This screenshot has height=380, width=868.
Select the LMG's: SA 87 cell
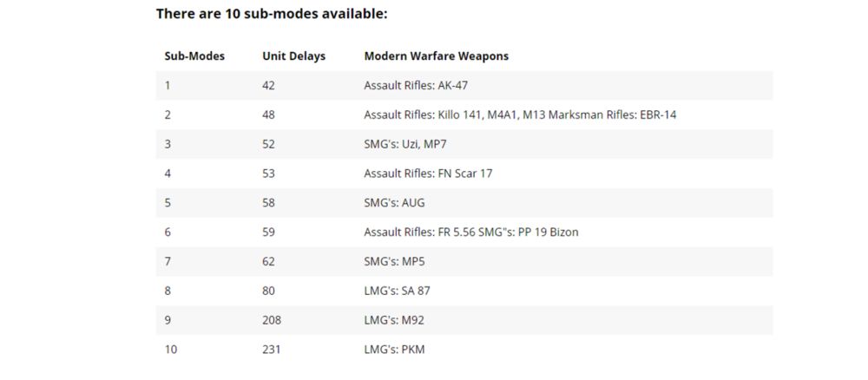tap(397, 292)
